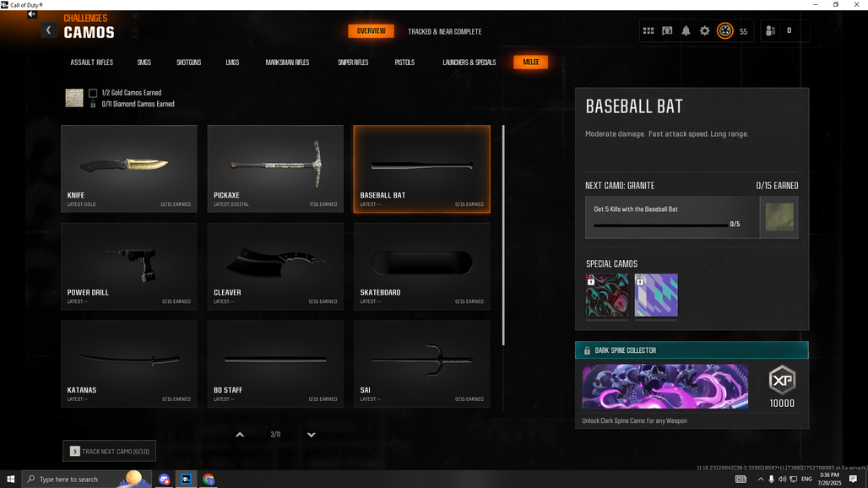The height and width of the screenshot is (488, 868).
Task: Click the Dark Spine Collector lock icon
Action: (x=587, y=350)
